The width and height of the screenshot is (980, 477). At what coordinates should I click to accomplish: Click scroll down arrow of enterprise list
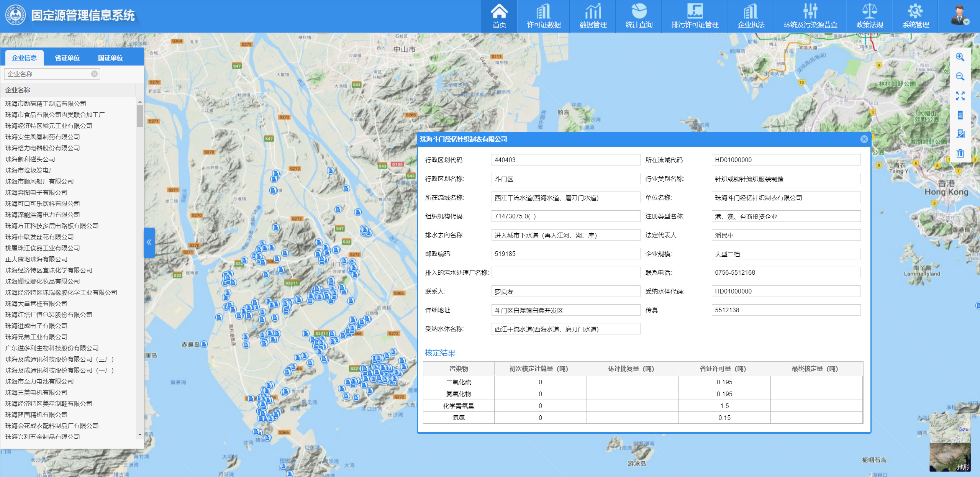140,434
